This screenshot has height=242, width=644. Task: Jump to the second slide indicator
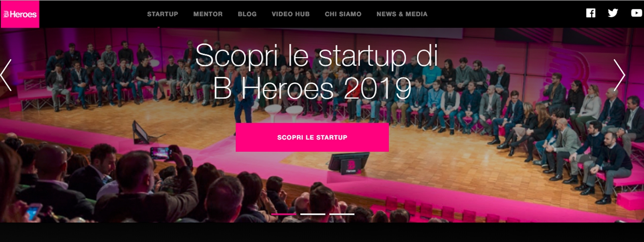click(x=313, y=214)
